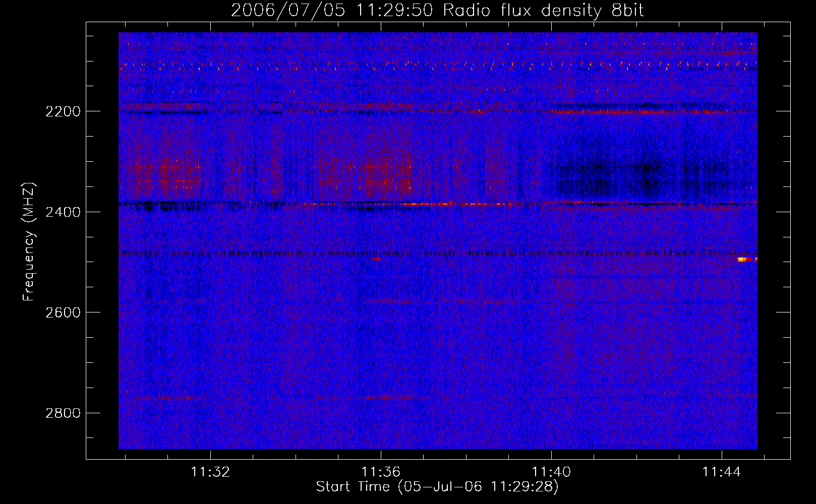Click the 11:36 time axis label
Viewport: 816px width, 504px height.
(x=381, y=472)
